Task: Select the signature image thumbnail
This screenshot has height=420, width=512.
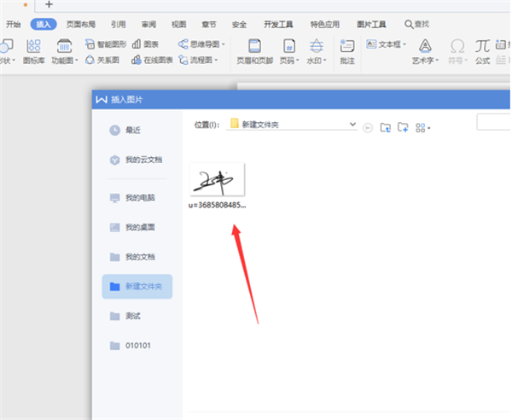Action: pos(218,180)
